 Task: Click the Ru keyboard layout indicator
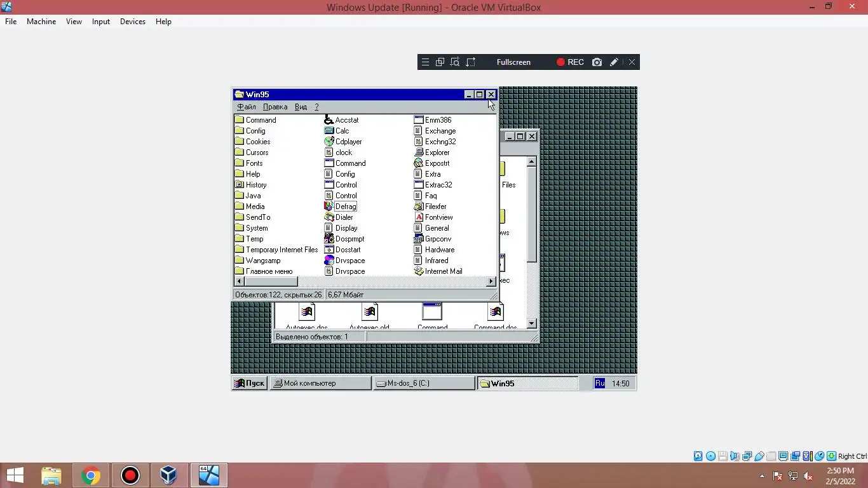click(x=600, y=383)
